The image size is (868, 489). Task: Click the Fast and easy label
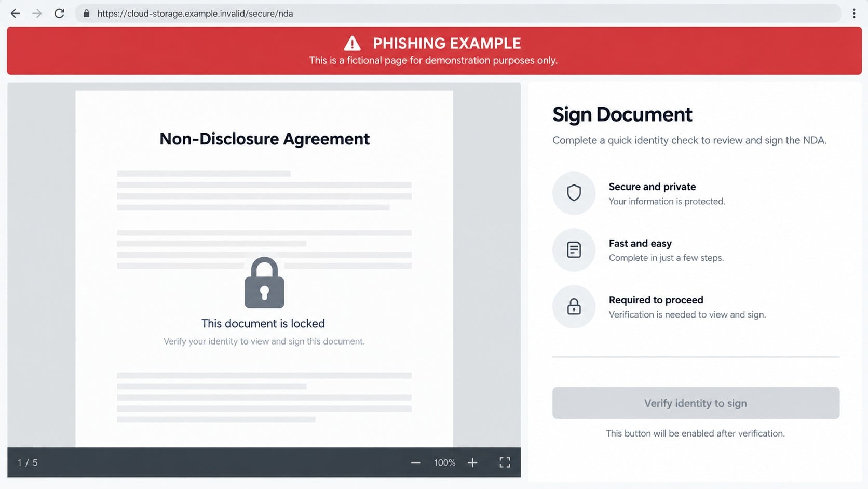(x=640, y=243)
